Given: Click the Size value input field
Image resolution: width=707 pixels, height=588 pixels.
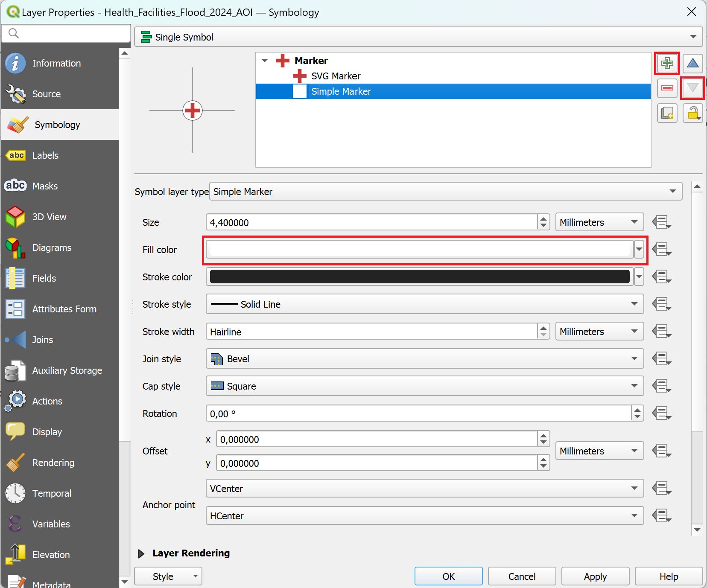Looking at the screenshot, I should pos(371,222).
